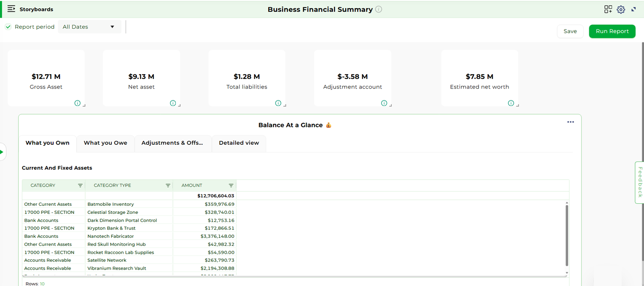644x286 pixels.
Task: Click the Save button
Action: pyautogui.click(x=570, y=31)
